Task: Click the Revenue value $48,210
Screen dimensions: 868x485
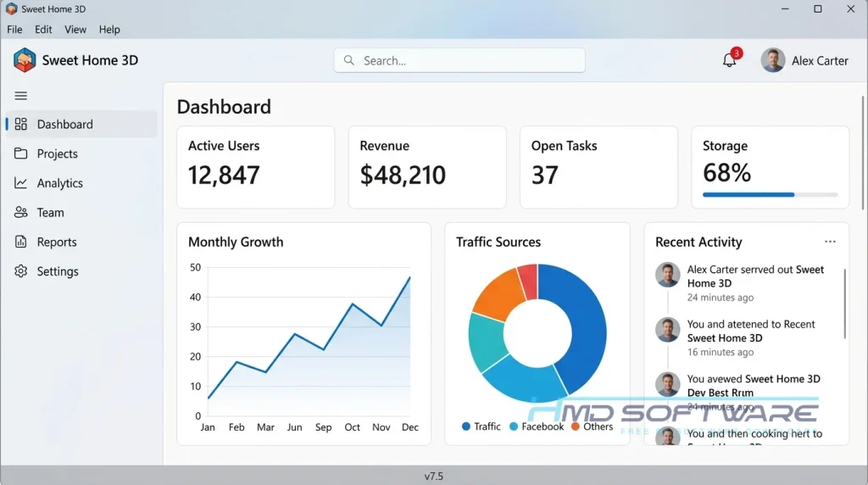Action: click(x=403, y=175)
